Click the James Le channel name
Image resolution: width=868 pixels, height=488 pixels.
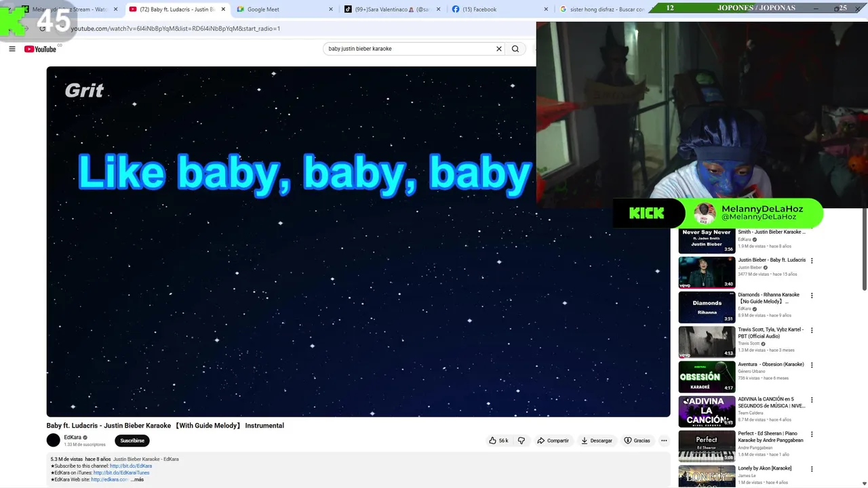(x=745, y=476)
